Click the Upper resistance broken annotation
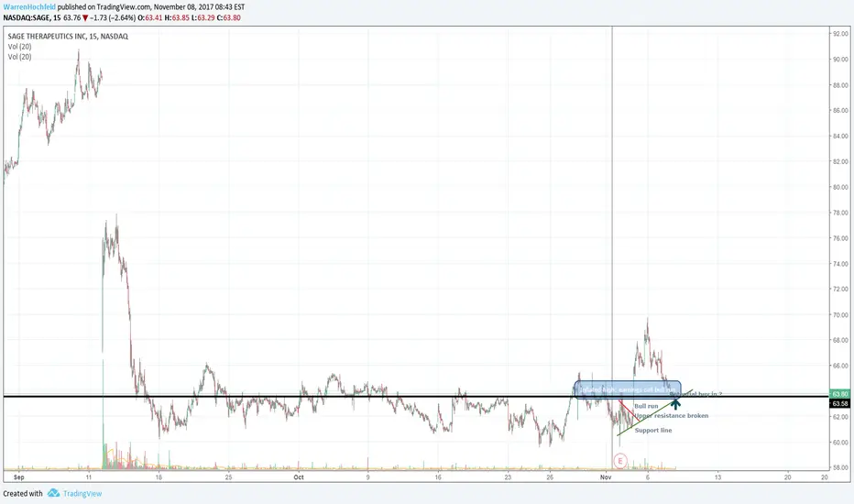The height and width of the screenshot is (504, 854). coord(672,416)
